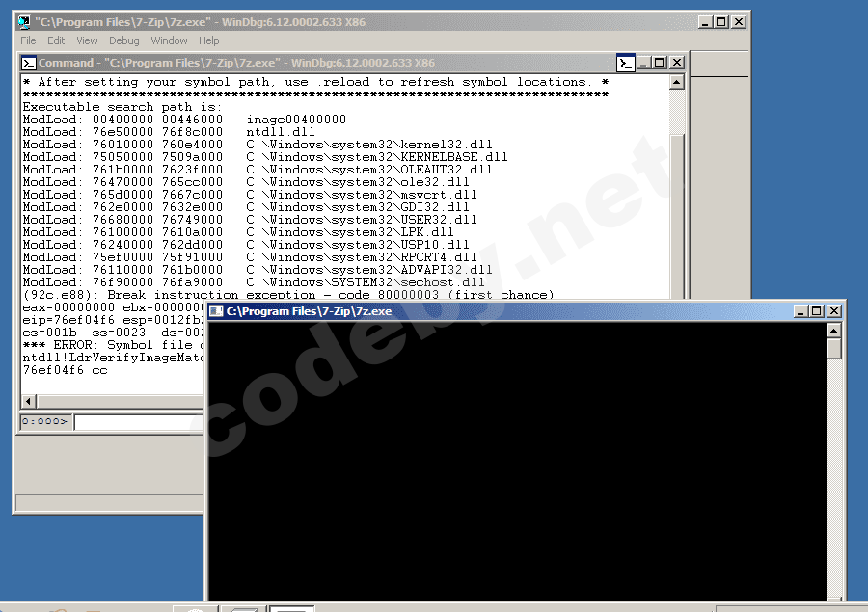Click the ModLoad line for OLEAUT32.dll

(257, 170)
